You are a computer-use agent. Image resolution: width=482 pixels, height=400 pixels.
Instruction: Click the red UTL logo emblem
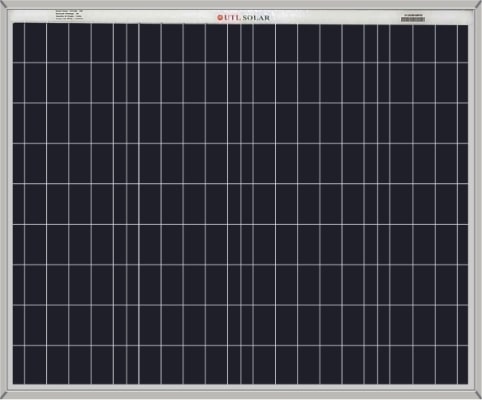pos(220,18)
